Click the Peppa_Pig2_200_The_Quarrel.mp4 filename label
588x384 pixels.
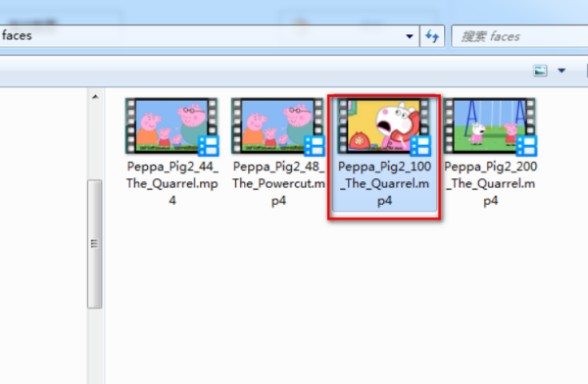click(491, 183)
